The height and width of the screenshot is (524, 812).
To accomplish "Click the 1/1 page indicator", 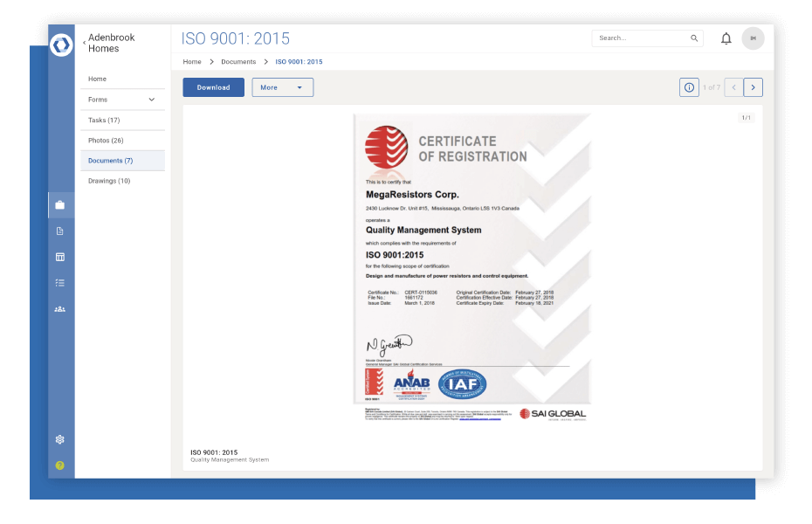I will tap(747, 118).
